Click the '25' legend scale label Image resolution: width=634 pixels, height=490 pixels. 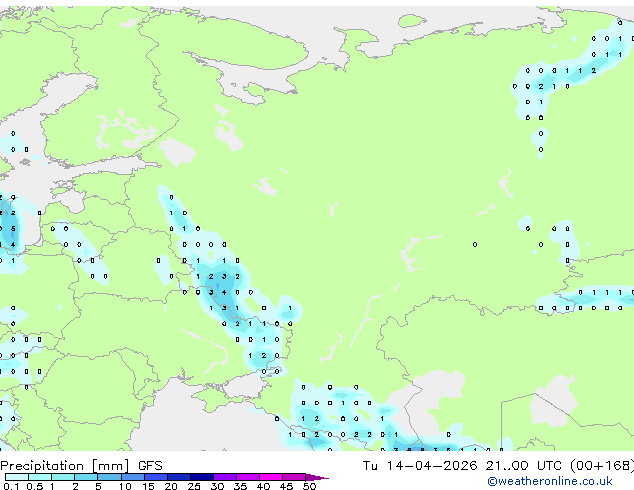(194, 486)
